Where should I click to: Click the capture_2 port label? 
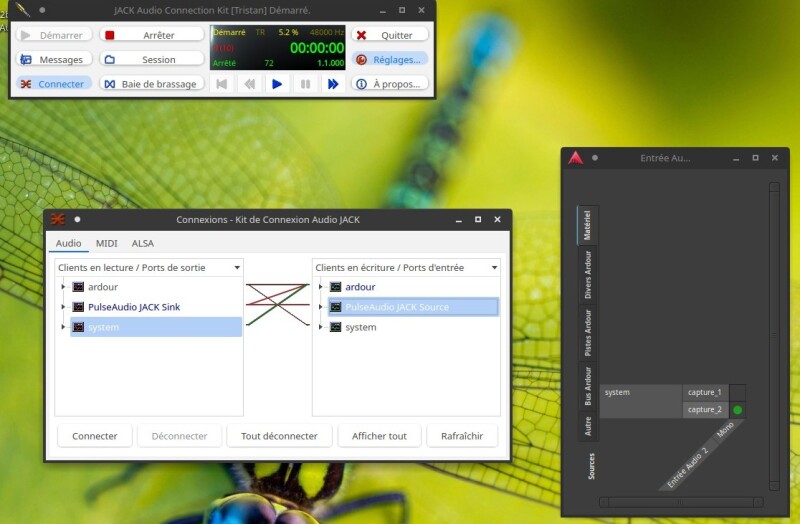click(x=705, y=410)
